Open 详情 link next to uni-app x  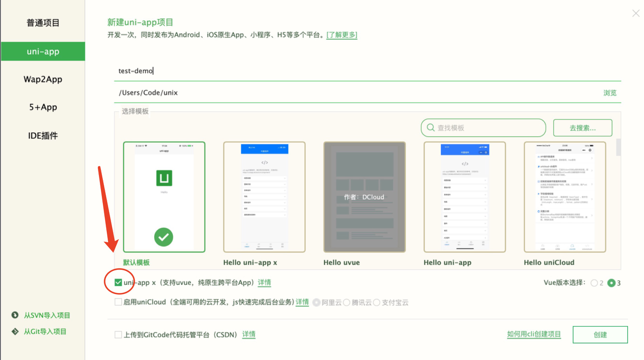pyautogui.click(x=264, y=282)
